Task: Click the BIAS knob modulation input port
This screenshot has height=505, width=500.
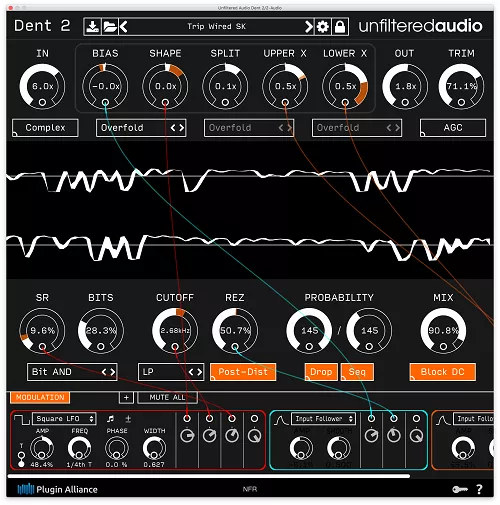Action: (105, 102)
